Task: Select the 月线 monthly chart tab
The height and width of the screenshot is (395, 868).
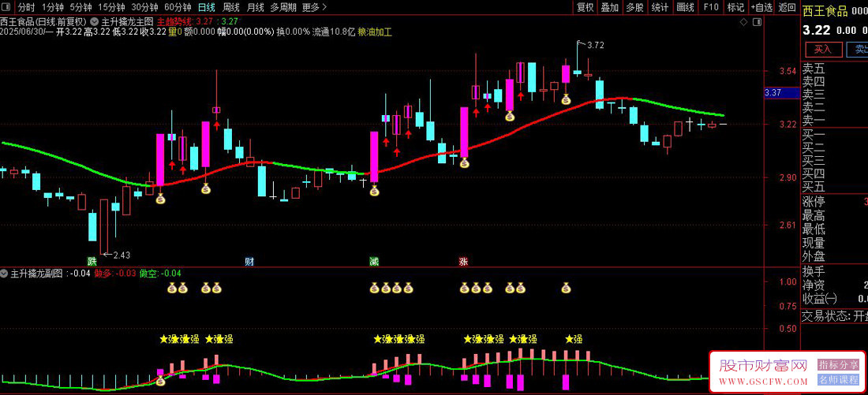Action: click(x=255, y=8)
